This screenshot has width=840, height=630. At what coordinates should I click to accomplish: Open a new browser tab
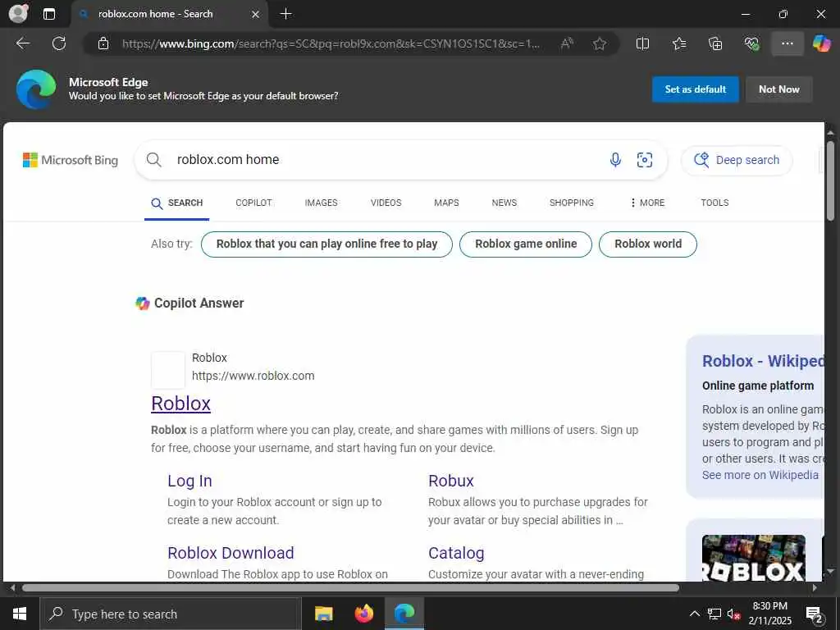[286, 14]
